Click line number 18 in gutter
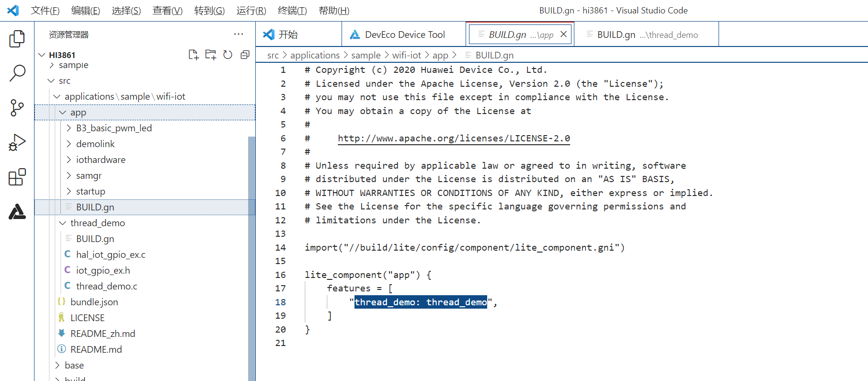868x381 pixels. [281, 302]
